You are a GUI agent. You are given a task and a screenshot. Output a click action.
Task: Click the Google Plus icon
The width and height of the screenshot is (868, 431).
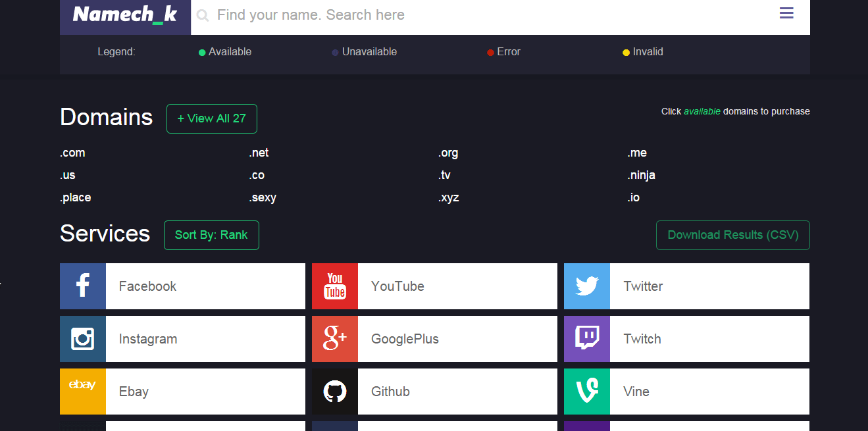pos(335,339)
